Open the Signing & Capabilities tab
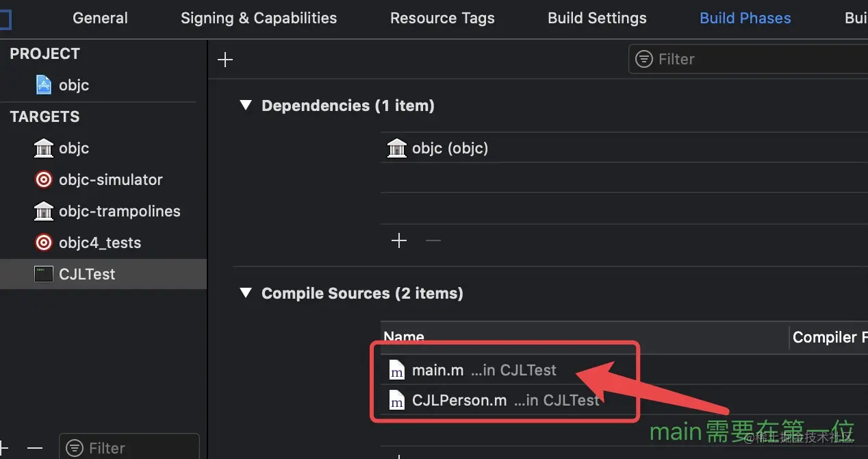Viewport: 868px width, 459px height. [x=259, y=18]
